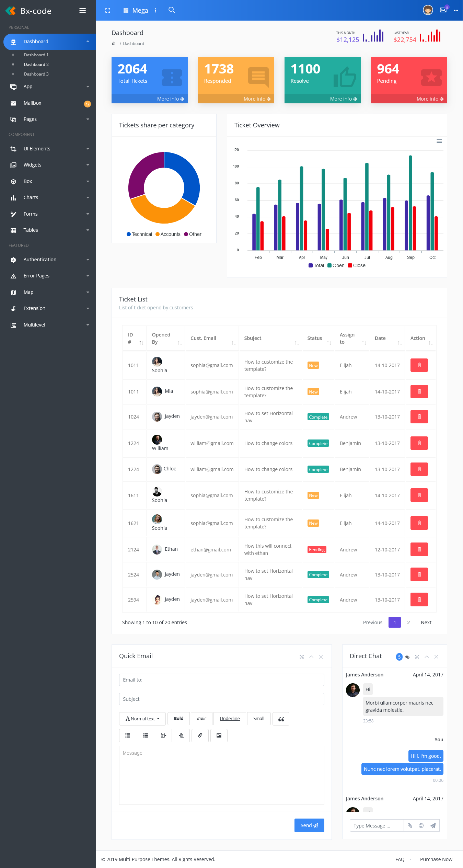Click the Send email button

309,825
